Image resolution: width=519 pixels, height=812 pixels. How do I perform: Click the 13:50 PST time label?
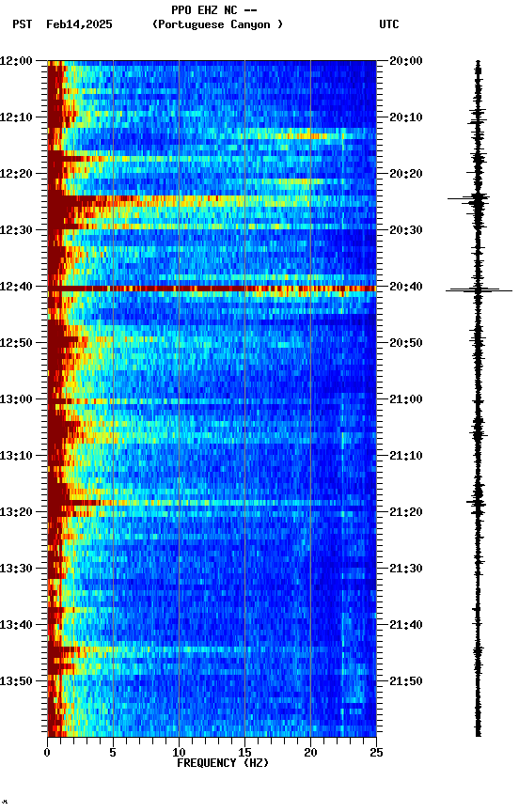click(x=16, y=682)
